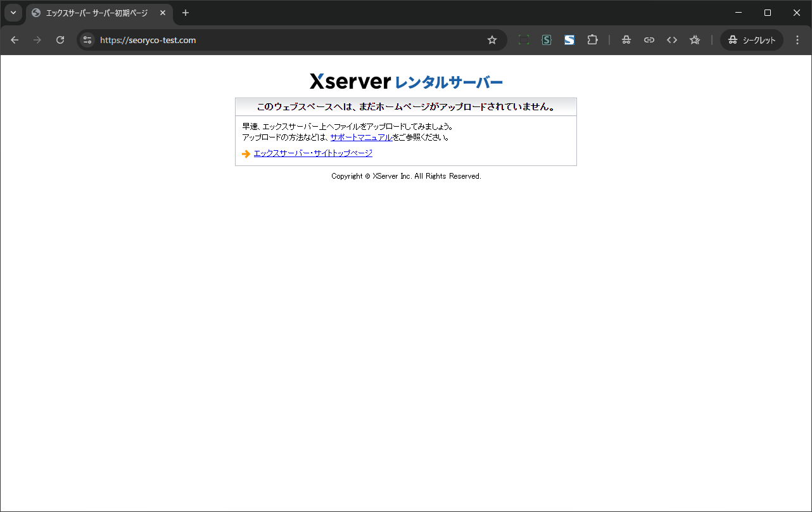This screenshot has width=812, height=512.
Task: Open the code brackets extension
Action: pos(671,39)
